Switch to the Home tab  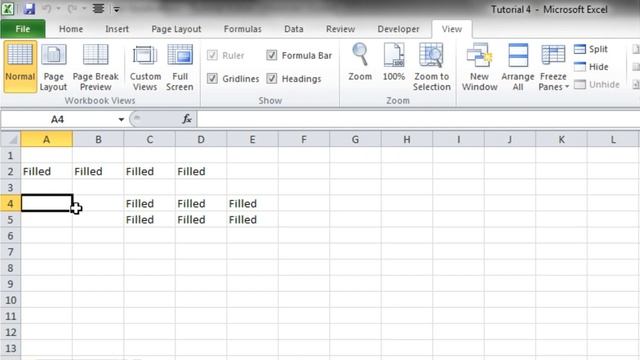[71, 29]
